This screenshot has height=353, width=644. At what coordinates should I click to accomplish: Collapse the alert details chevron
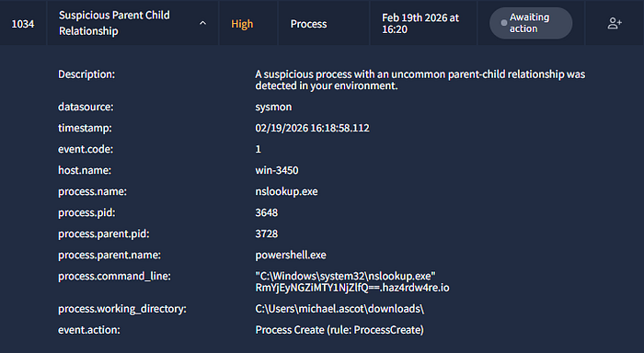203,23
